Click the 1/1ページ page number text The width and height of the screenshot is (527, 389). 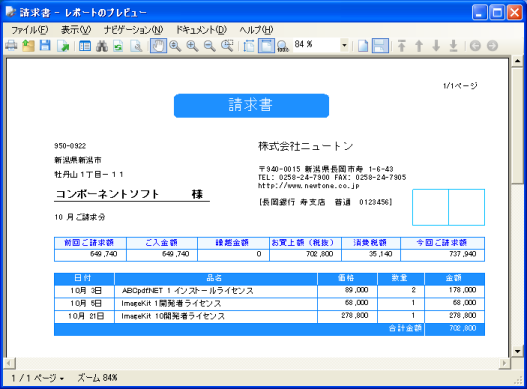460,86
